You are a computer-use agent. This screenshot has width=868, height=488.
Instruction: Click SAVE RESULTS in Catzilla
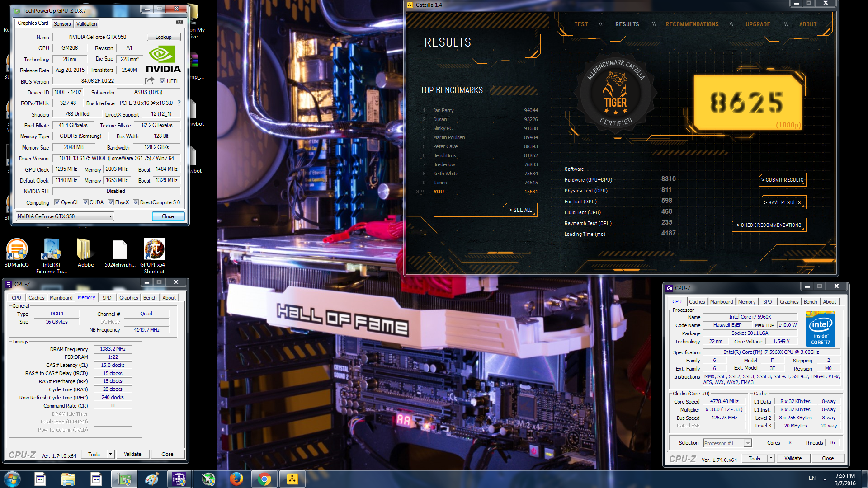point(783,202)
